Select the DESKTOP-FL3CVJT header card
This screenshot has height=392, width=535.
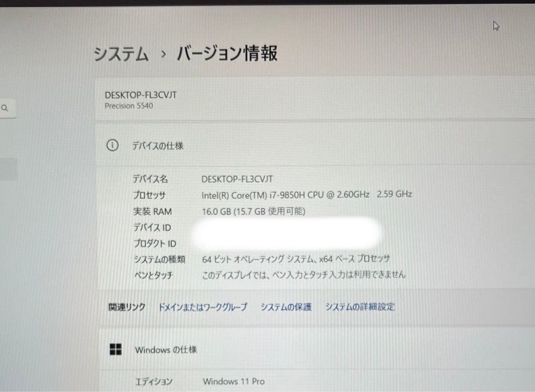tap(315, 99)
